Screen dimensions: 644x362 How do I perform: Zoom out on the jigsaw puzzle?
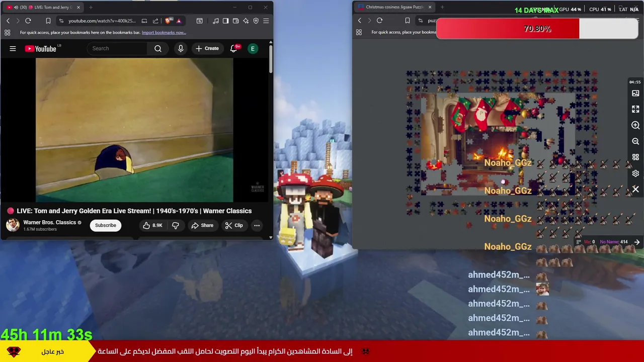tap(635, 141)
